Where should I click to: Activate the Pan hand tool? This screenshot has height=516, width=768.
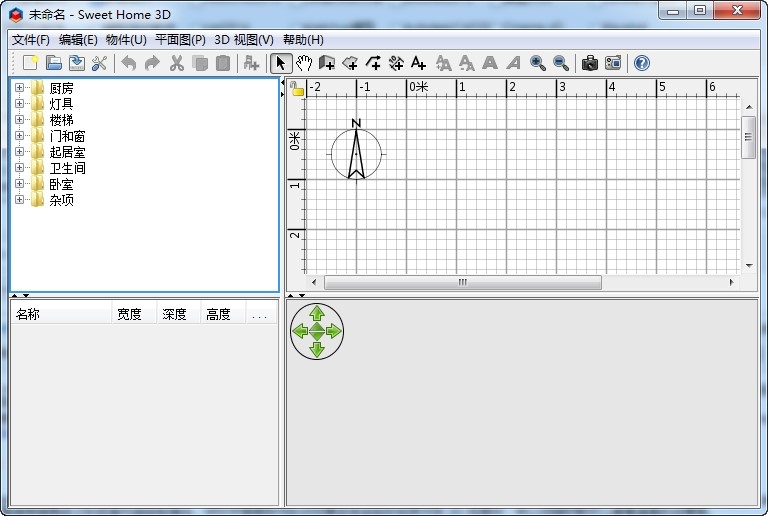tap(304, 63)
